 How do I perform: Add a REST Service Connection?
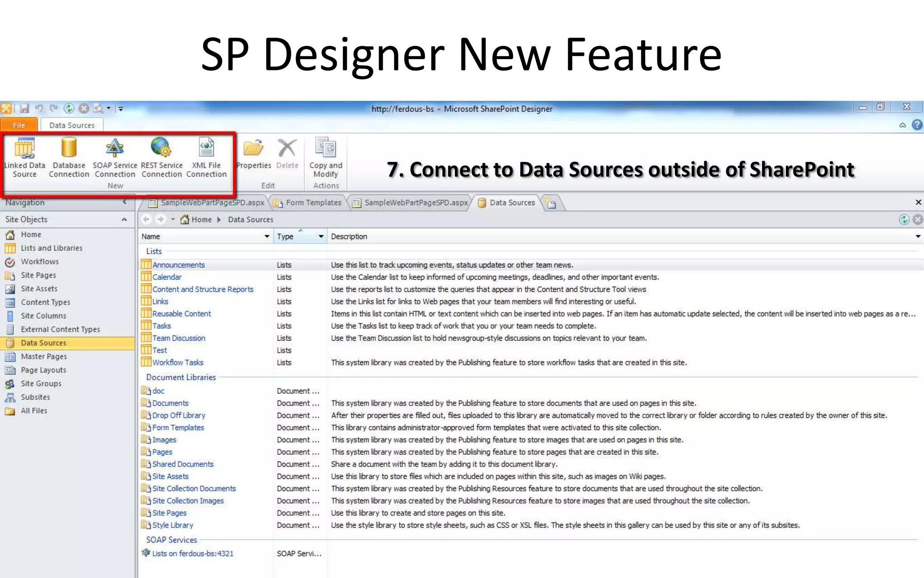tap(162, 158)
